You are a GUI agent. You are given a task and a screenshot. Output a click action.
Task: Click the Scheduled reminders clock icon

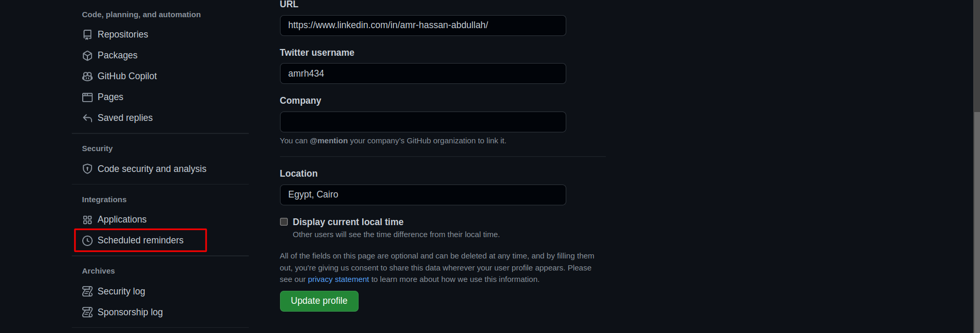point(87,241)
